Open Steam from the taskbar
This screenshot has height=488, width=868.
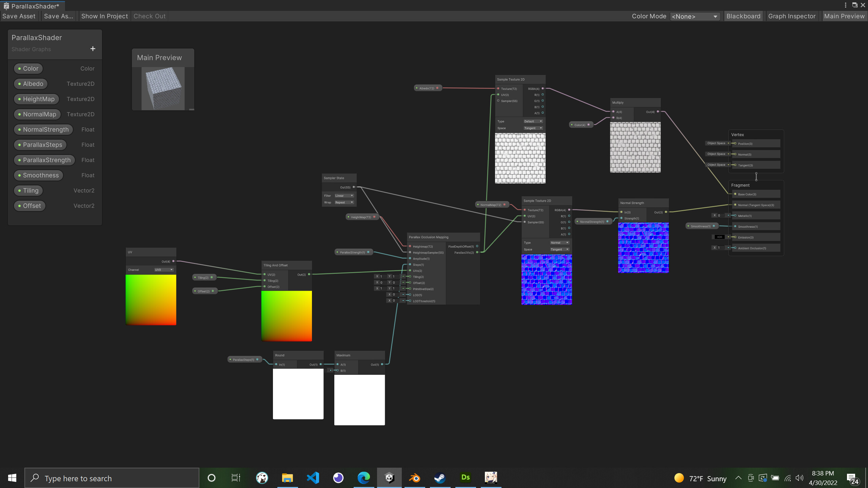click(440, 478)
